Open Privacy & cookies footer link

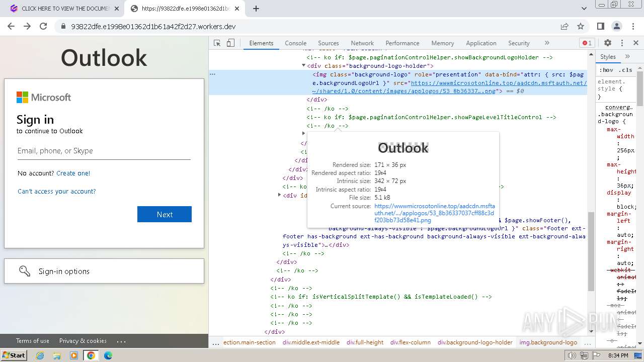pyautogui.click(x=83, y=341)
